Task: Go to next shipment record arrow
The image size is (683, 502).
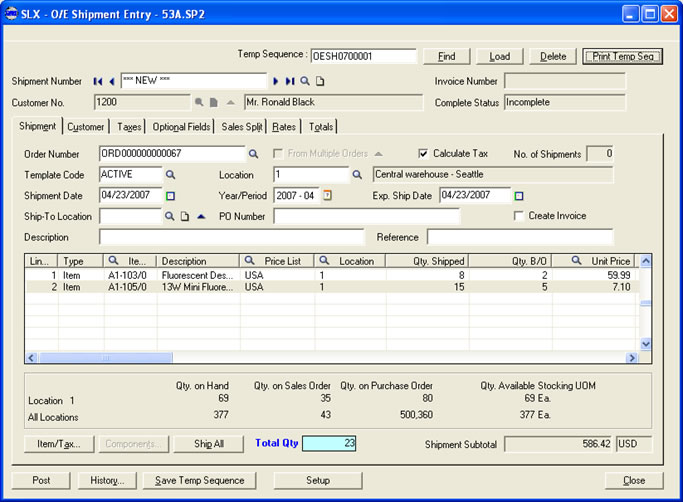Action: 275,81
